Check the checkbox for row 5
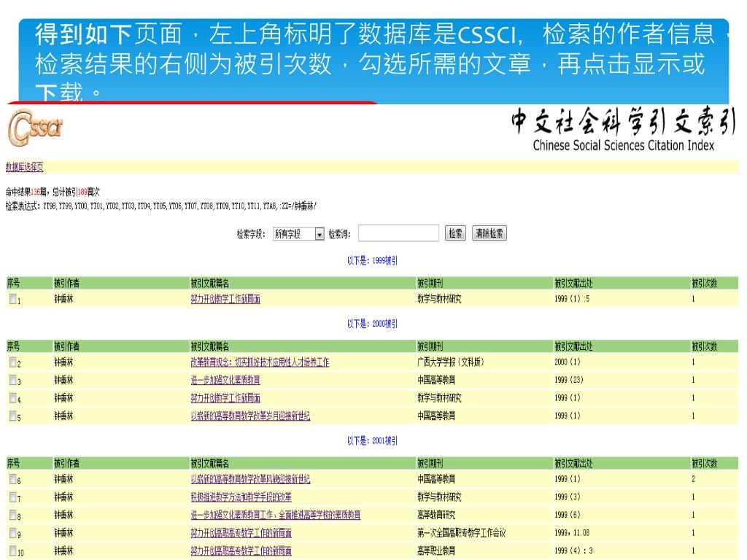747x560 pixels. pos(13,416)
